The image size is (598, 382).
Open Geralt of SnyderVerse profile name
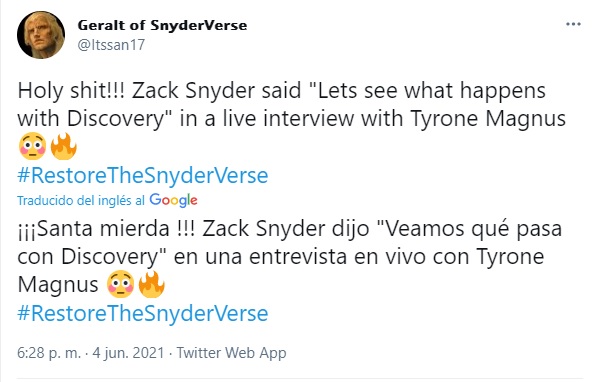coord(162,25)
